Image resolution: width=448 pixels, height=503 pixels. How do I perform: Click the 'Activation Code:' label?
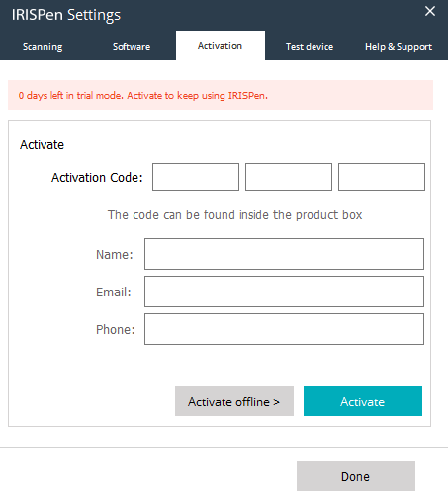click(x=97, y=178)
